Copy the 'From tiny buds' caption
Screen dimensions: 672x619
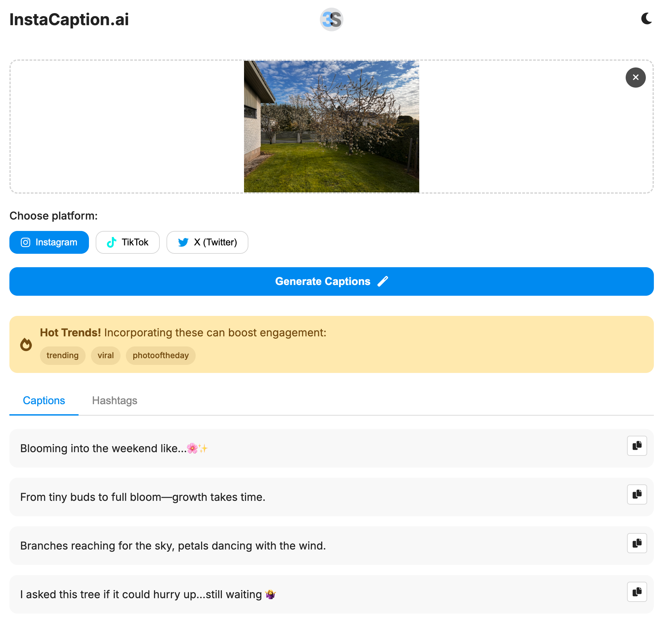coord(637,494)
